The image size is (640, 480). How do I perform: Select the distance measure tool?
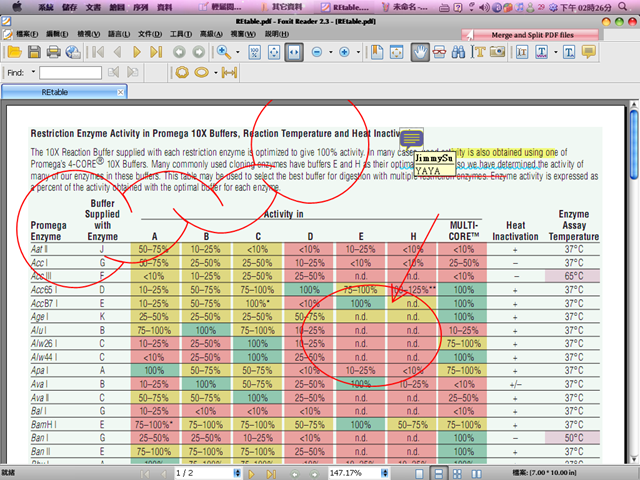229,73
